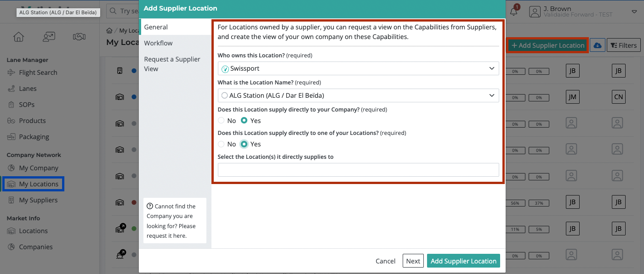644x274 pixels.
Task: Click the warehouse icon beside the red dot
Action: (x=120, y=202)
